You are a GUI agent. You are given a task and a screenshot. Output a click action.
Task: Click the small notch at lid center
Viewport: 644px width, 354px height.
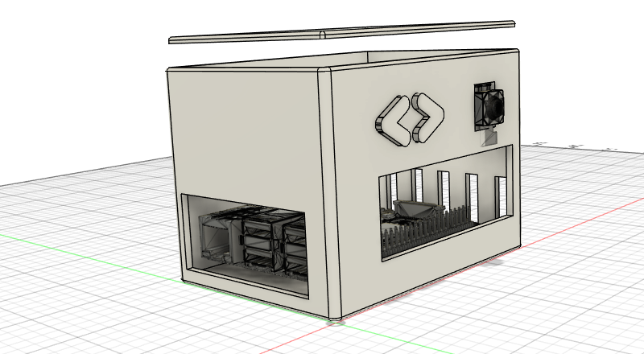(x=322, y=34)
